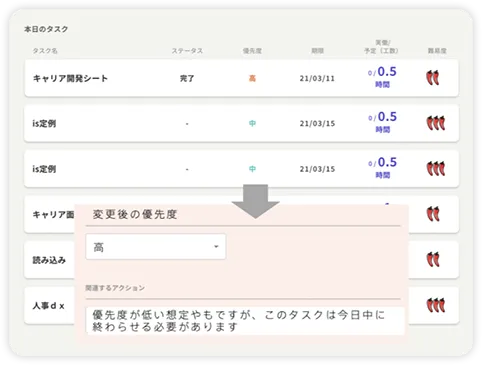Select the キャリア開発シート task name
482x365 pixels.
[x=70, y=78]
